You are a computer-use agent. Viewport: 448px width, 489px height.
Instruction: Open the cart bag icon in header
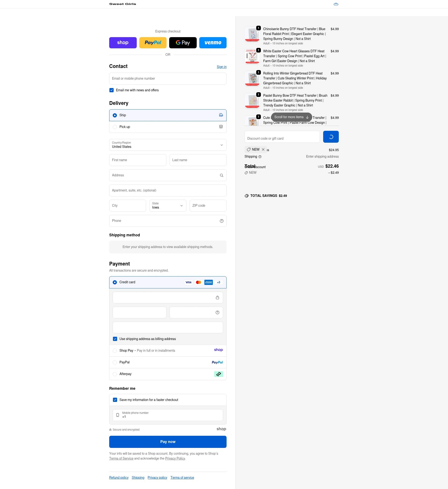click(336, 4)
